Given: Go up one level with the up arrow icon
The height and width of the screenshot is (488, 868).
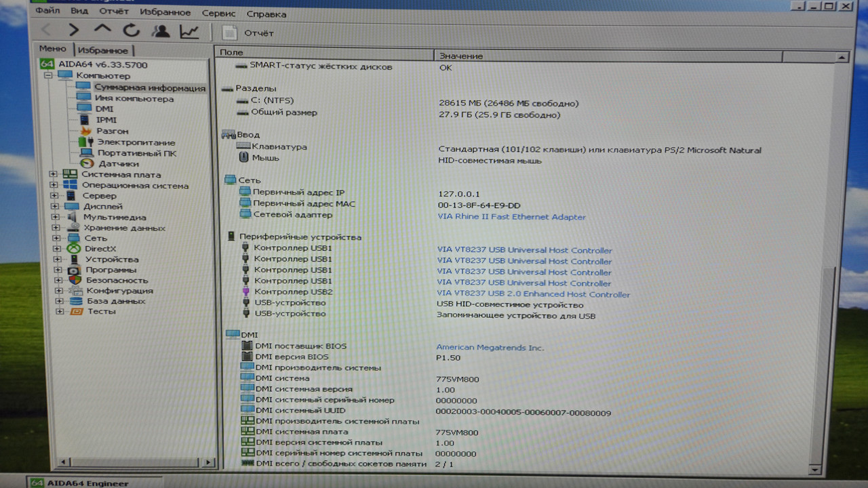Looking at the screenshot, I should [x=102, y=30].
